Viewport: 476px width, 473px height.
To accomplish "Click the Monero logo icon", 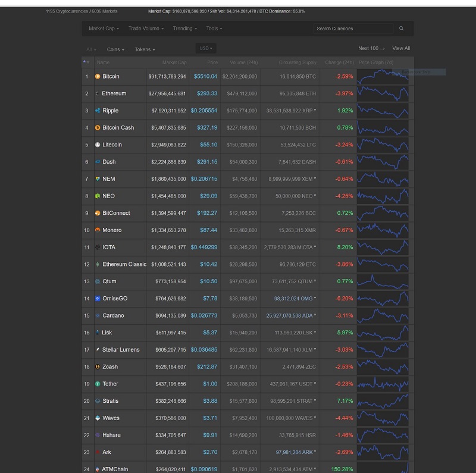I will pos(98,230).
